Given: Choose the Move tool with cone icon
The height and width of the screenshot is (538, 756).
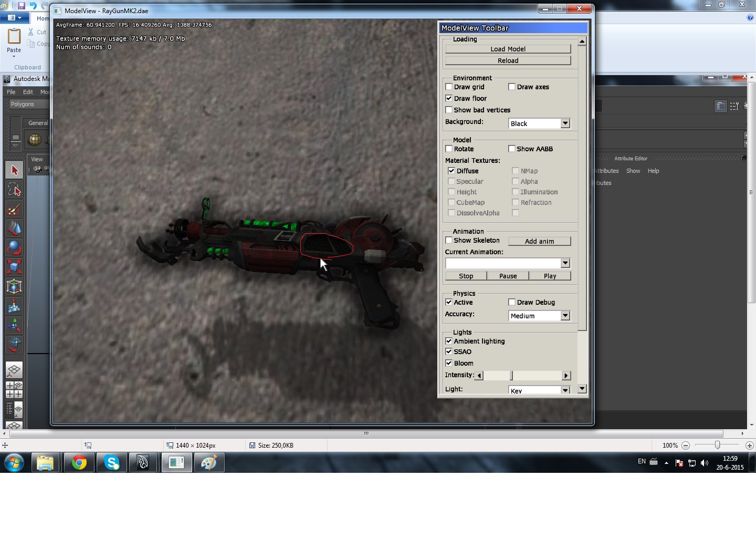Looking at the screenshot, I should coord(14,229).
